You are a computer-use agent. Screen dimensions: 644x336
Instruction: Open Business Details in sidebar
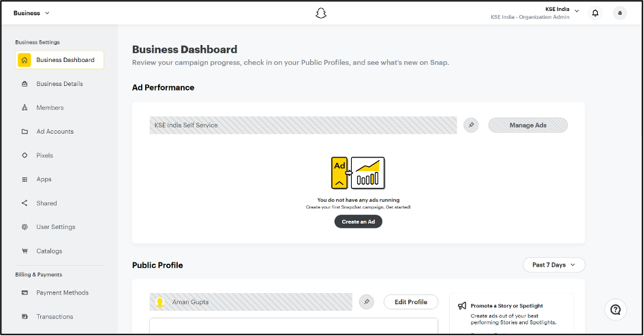59,84
